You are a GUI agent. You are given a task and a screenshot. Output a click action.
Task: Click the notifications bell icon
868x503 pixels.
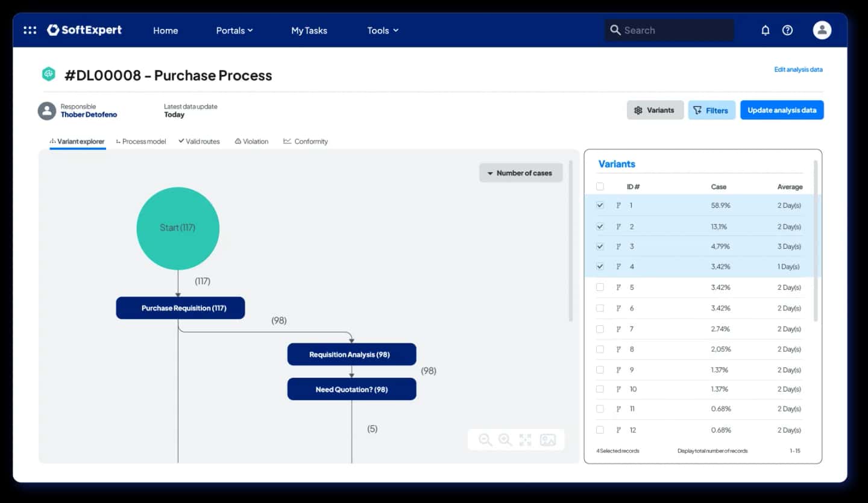pos(766,30)
